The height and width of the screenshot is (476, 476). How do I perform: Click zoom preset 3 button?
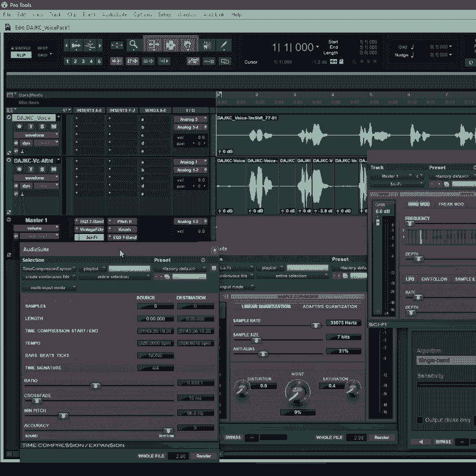pyautogui.click(x=83, y=61)
